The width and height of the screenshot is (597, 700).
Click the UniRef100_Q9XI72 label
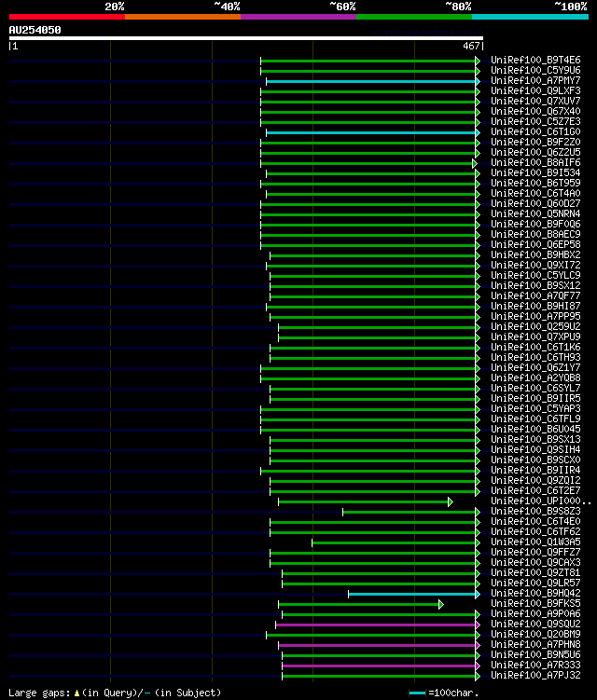pyautogui.click(x=535, y=265)
